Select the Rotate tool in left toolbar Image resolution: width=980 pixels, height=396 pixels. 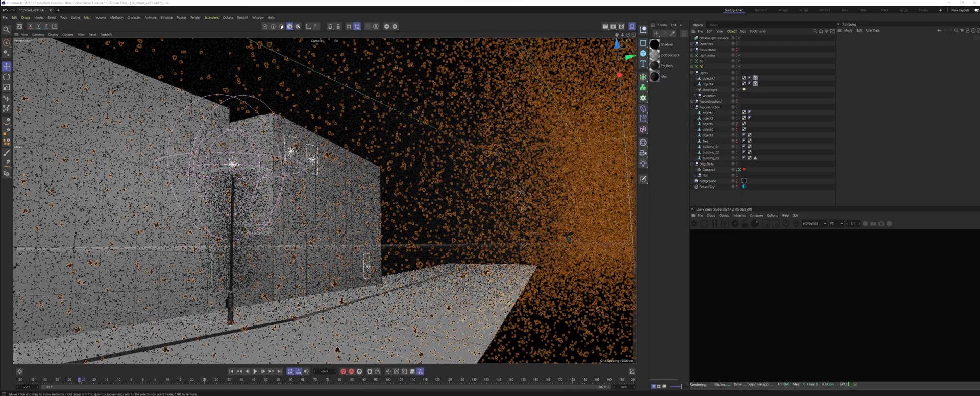coord(7,77)
